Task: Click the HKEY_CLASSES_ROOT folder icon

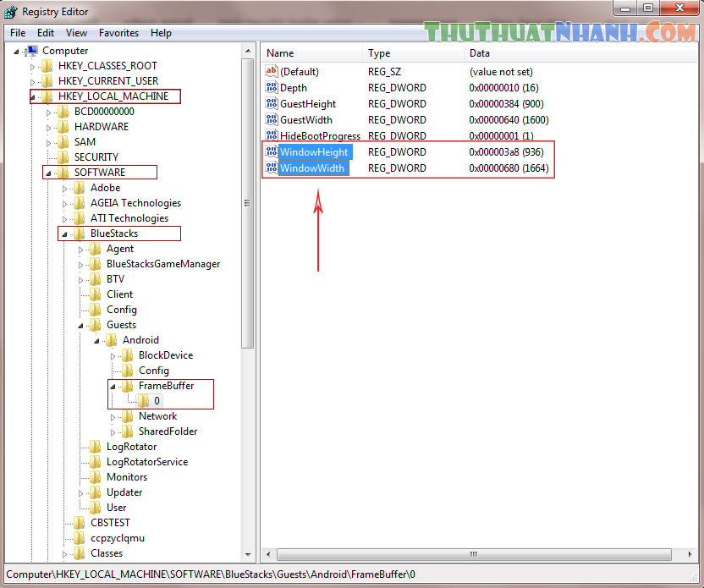Action: [47, 66]
